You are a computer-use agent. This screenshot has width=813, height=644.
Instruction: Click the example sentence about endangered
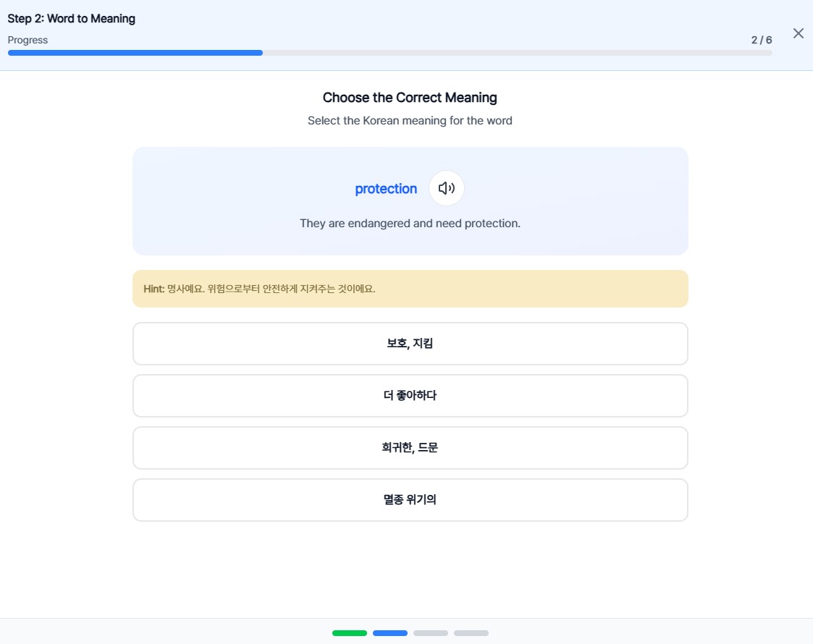pos(410,224)
